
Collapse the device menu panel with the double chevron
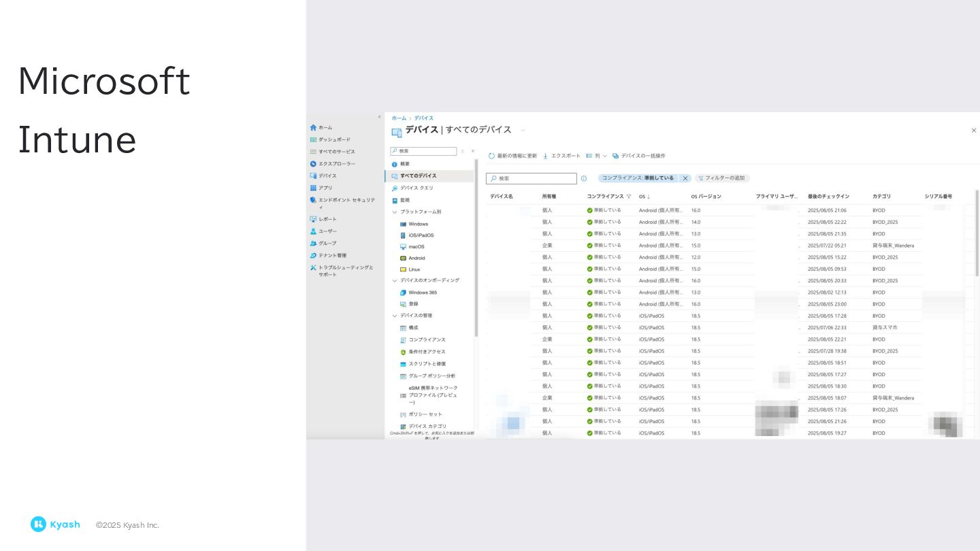click(x=473, y=151)
